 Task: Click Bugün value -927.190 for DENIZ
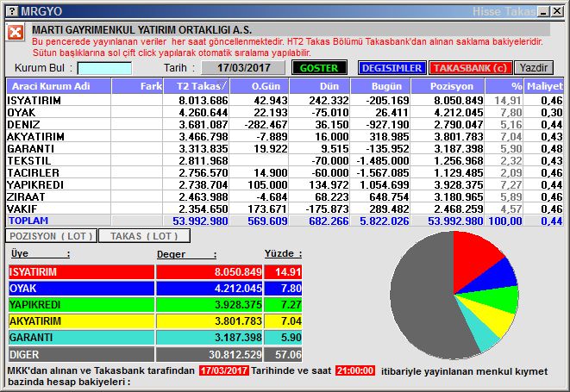pos(385,124)
